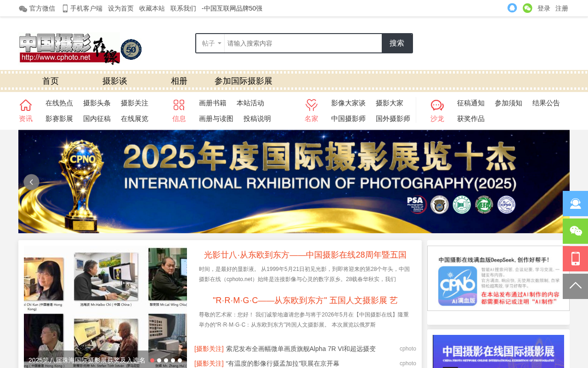Click the back-to-top arrow button
This screenshot has height=368, width=588.
(575, 286)
